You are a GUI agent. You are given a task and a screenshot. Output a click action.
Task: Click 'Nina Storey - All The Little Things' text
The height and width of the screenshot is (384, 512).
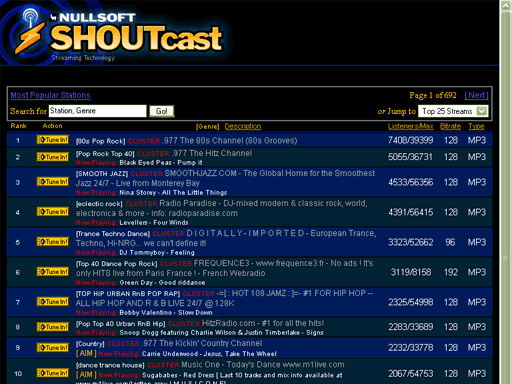[173, 193]
